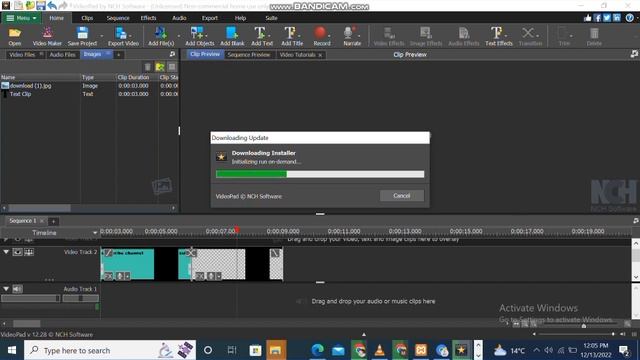This screenshot has width=640, height=360.
Task: Open the green Menu dropdown
Action: [x=21, y=18]
